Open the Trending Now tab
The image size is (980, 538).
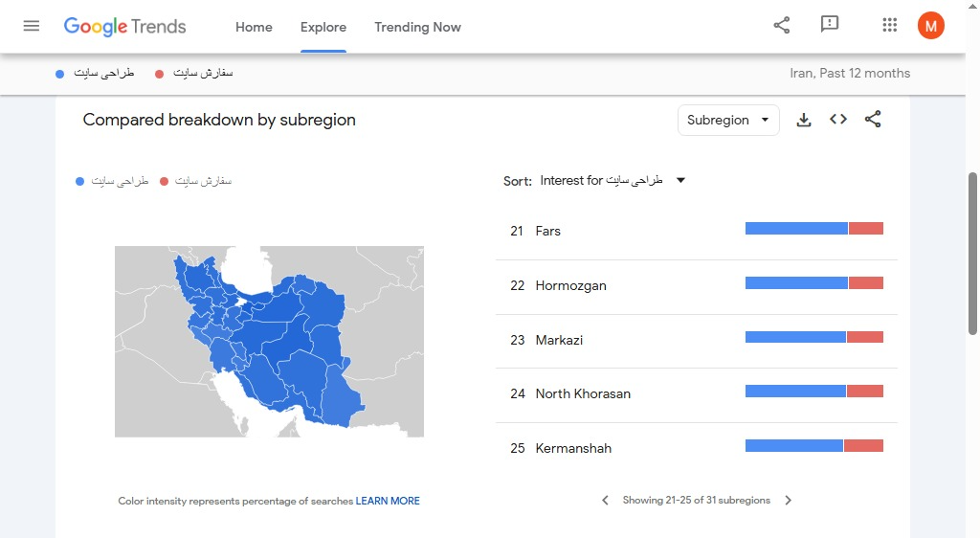pyautogui.click(x=417, y=27)
